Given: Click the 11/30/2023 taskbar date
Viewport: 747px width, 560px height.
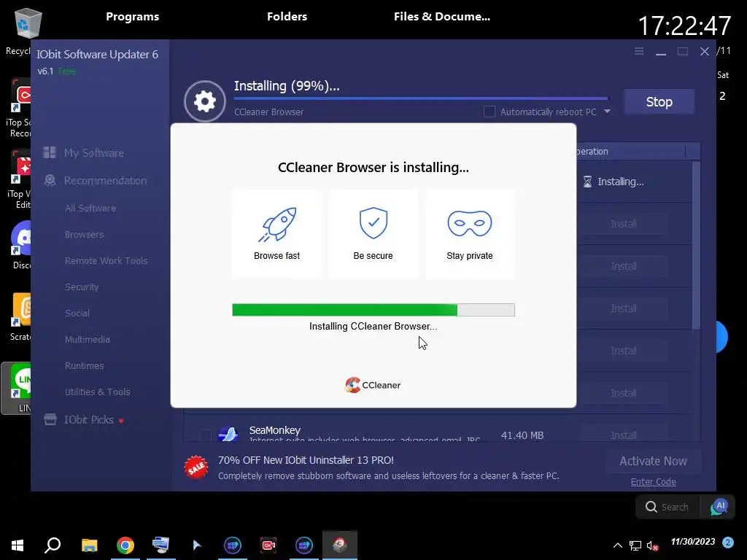Looking at the screenshot, I should [693, 542].
